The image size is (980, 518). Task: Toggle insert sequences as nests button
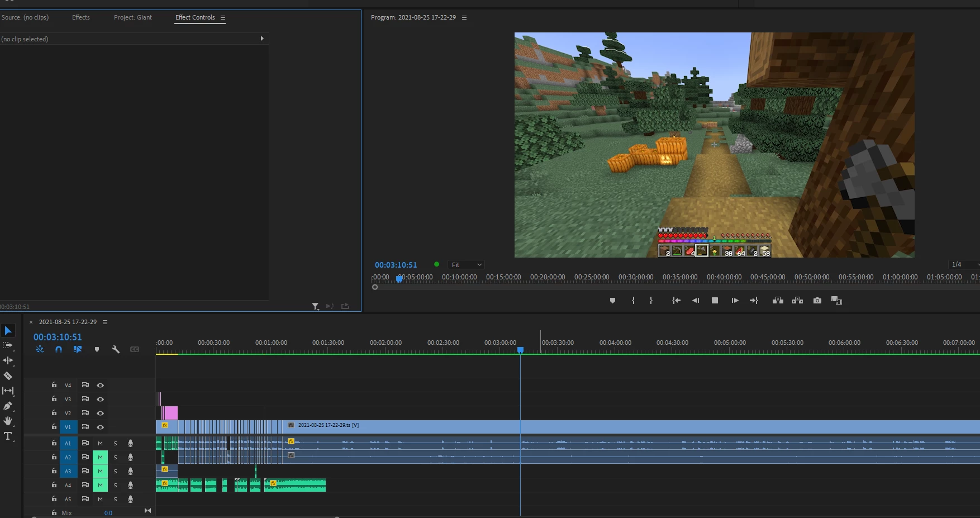tap(40, 349)
